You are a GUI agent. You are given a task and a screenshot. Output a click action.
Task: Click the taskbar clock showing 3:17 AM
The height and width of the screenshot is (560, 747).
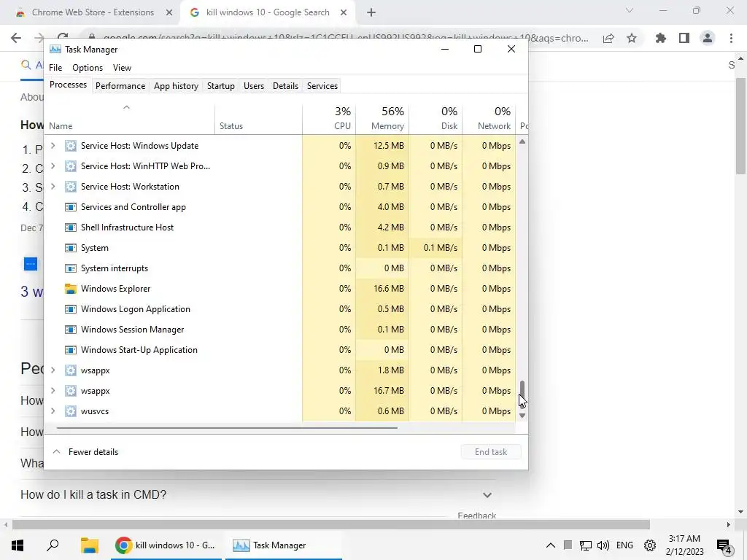point(684,545)
